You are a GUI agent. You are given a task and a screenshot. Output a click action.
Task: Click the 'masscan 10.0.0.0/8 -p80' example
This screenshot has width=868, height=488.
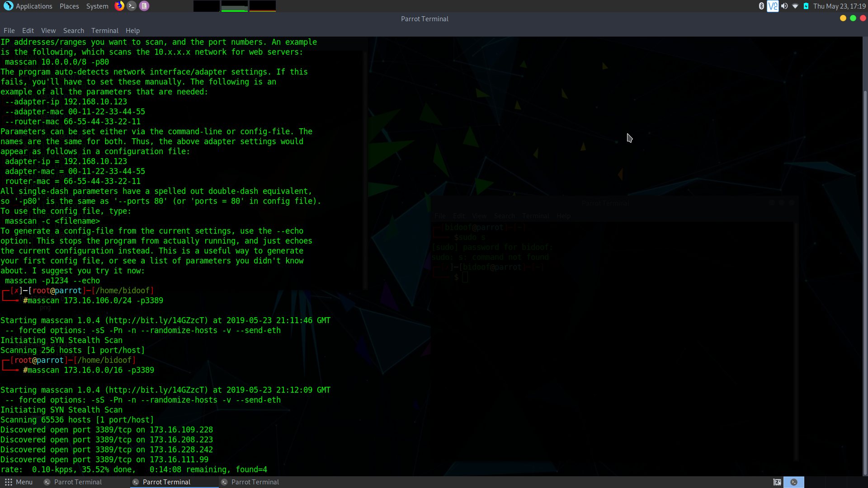[x=57, y=62]
